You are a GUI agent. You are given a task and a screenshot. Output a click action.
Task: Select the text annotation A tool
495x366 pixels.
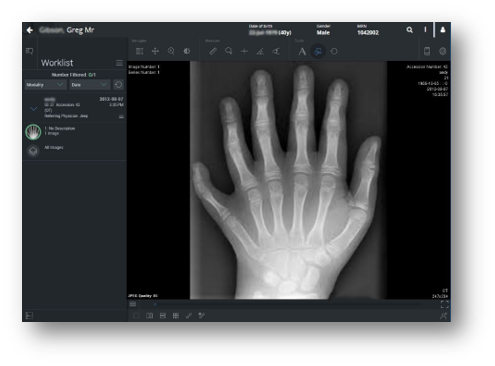(x=302, y=51)
